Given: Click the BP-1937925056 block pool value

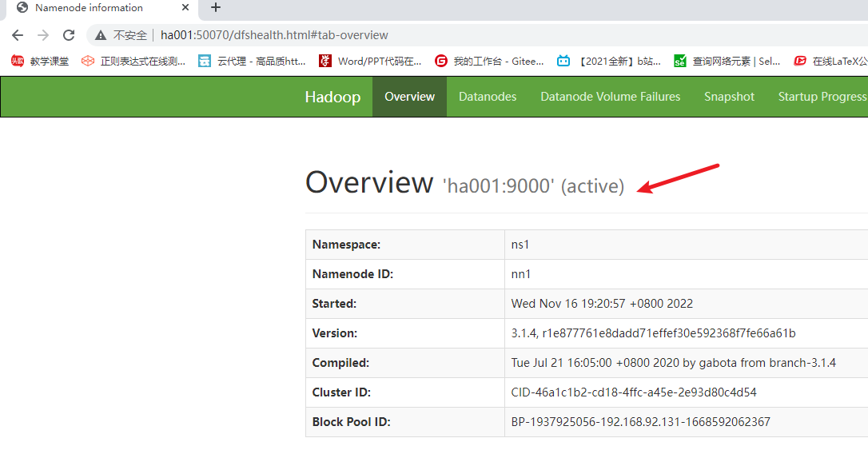Looking at the screenshot, I should 640,422.
